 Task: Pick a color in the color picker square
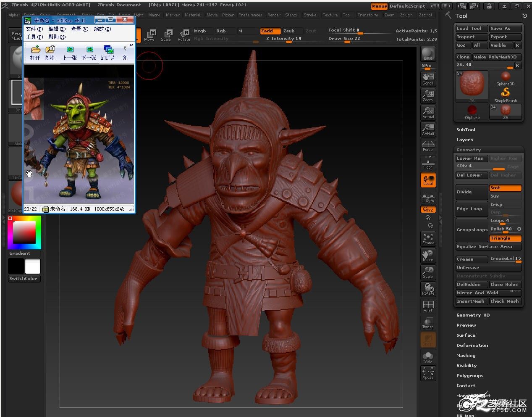click(x=24, y=232)
